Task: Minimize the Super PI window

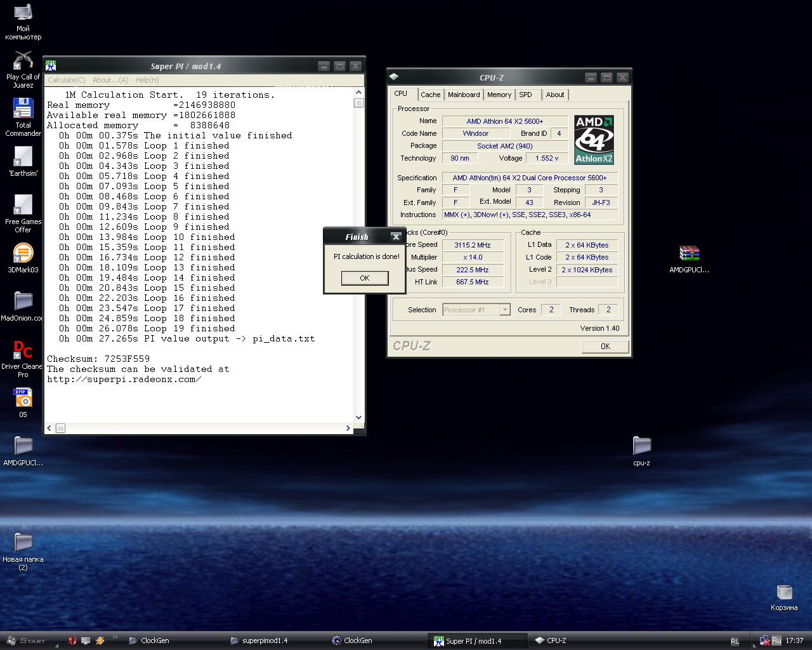Action: (324, 66)
